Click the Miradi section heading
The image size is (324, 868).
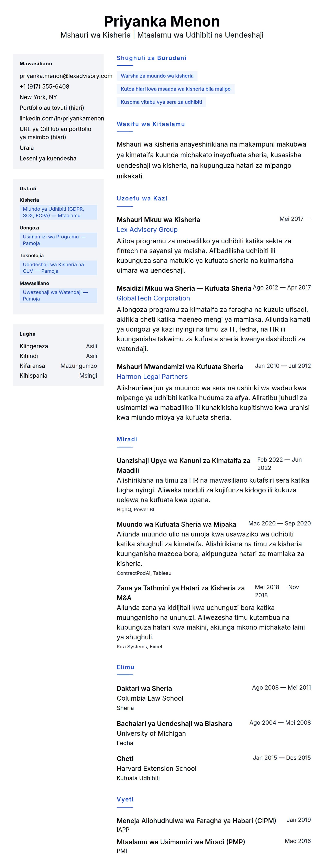127,439
